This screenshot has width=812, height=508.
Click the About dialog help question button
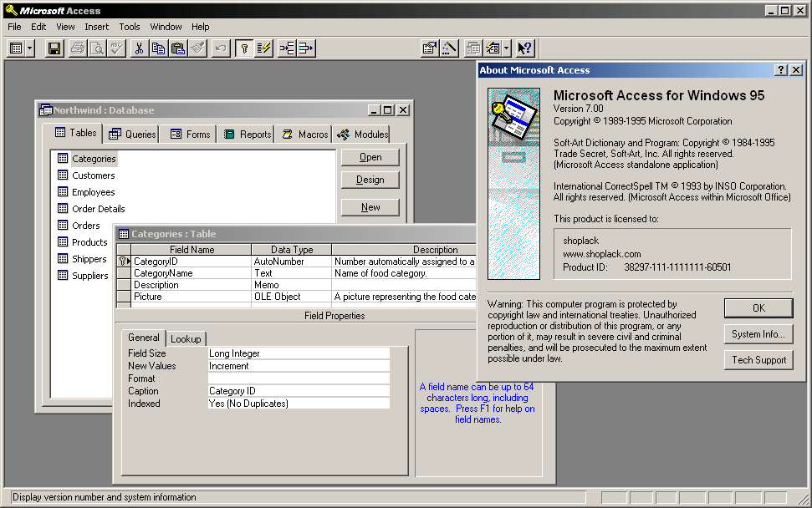click(781, 70)
